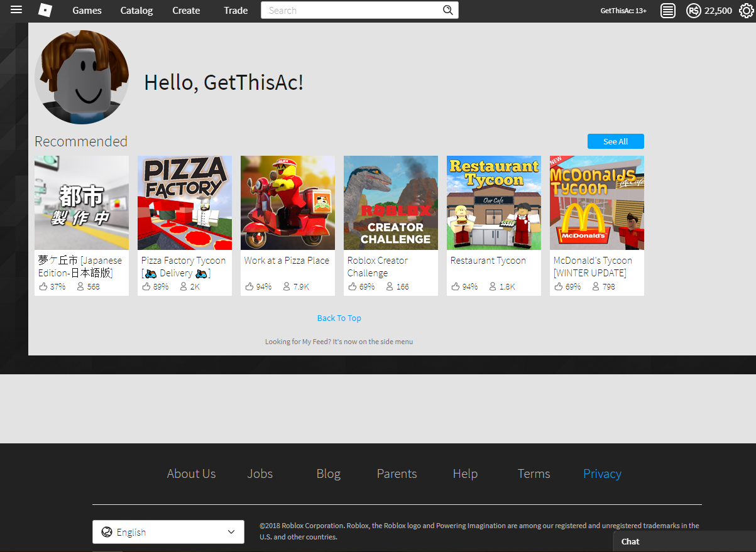Click the 1.8K player count text
The width and height of the screenshot is (756, 552).
click(507, 286)
